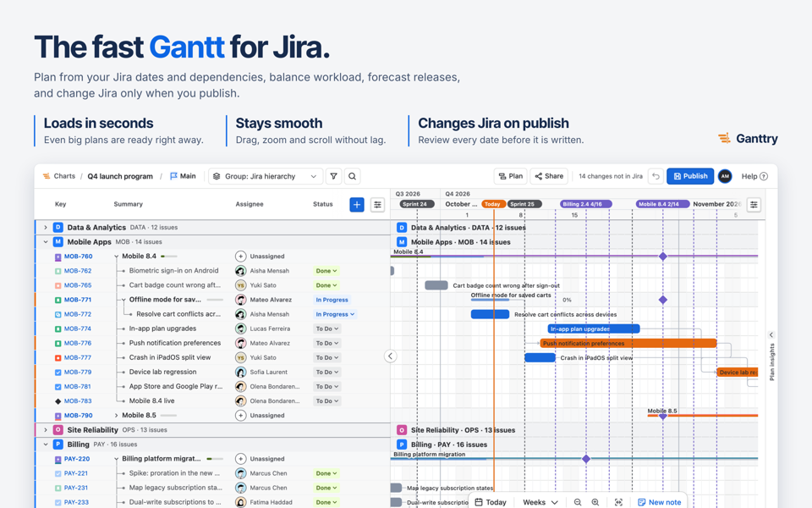Viewport: 812px width, 508px height.
Task: Collapse the issue table with the round arrow
Action: coord(391,356)
